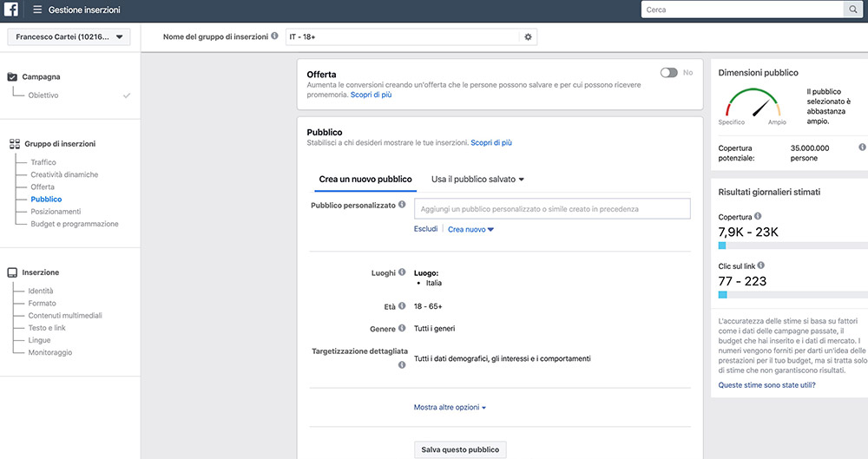Toggle the Offerta switch on
The image size is (868, 459).
click(668, 73)
